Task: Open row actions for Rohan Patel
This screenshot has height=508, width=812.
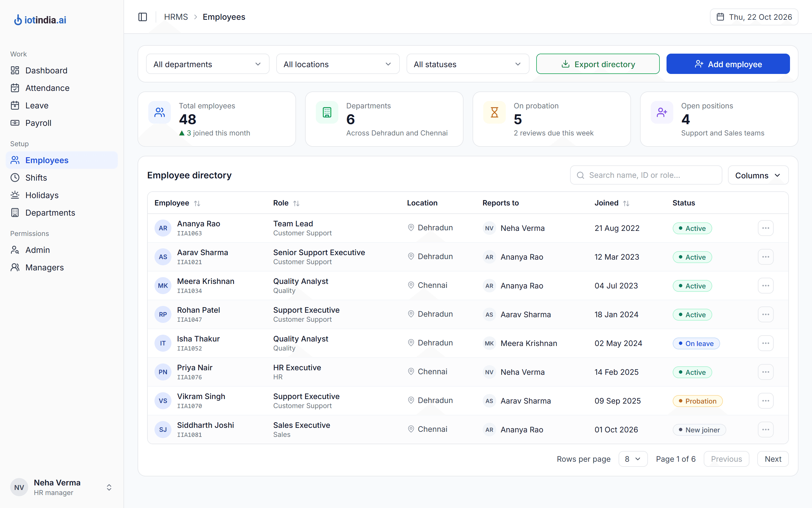Action: point(765,314)
